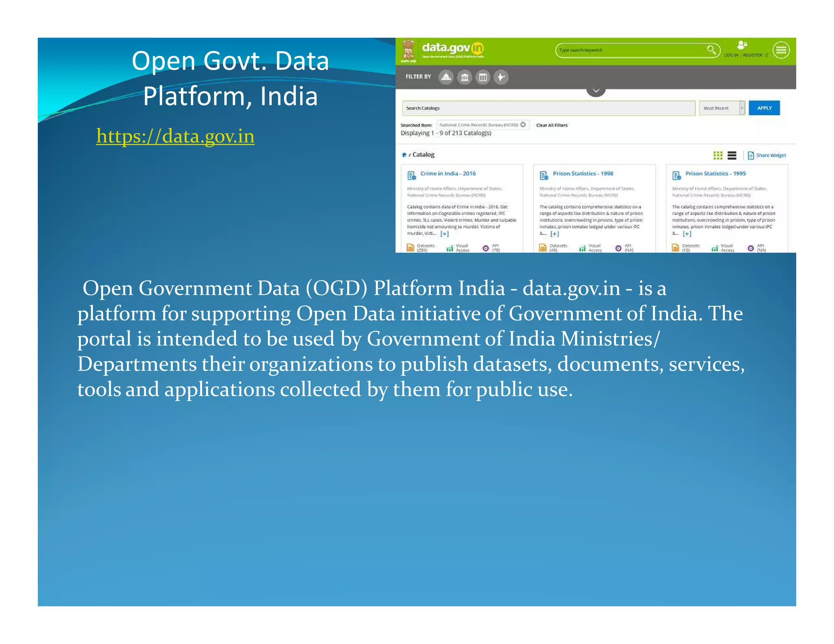Screen dimensions: 834x644
Task: Filter by ministry building icon
Action: point(465,77)
